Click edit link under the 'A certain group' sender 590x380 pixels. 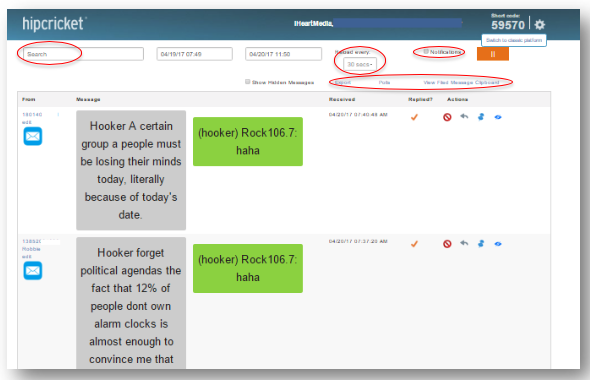pos(27,122)
